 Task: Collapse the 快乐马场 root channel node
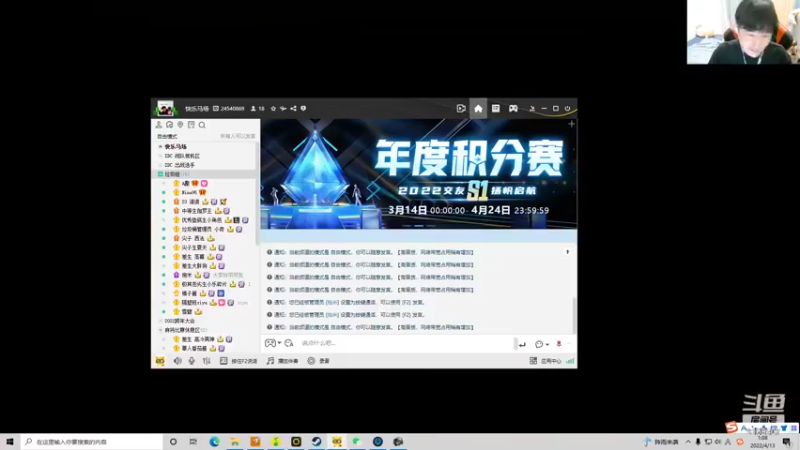(x=160, y=147)
